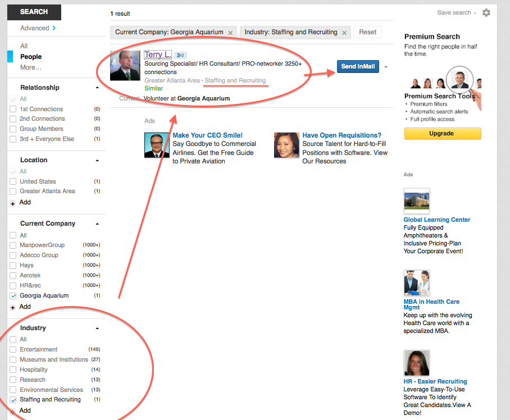Open the Terry L. profile name link
510x420 pixels.
(158, 54)
